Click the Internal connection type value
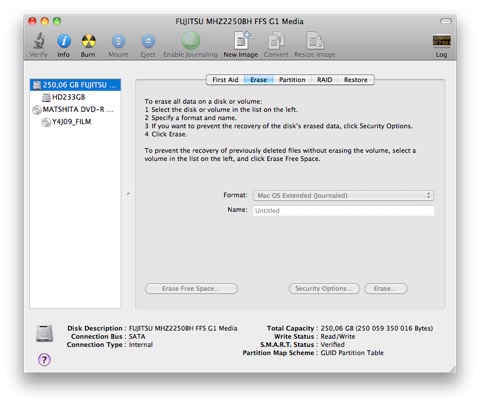 pos(141,345)
